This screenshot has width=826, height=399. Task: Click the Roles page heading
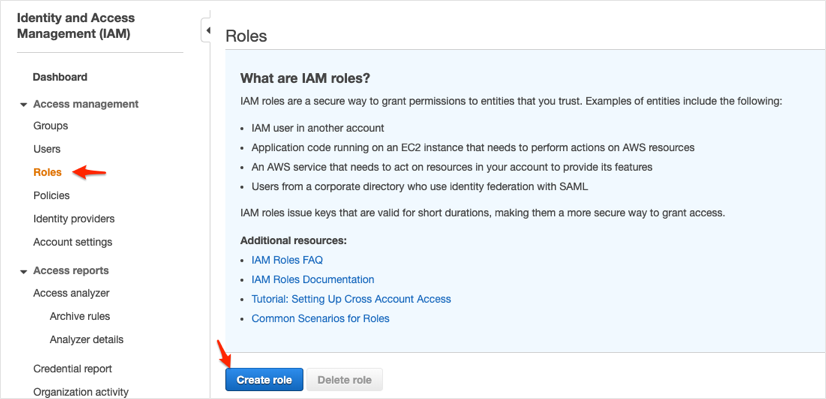246,36
